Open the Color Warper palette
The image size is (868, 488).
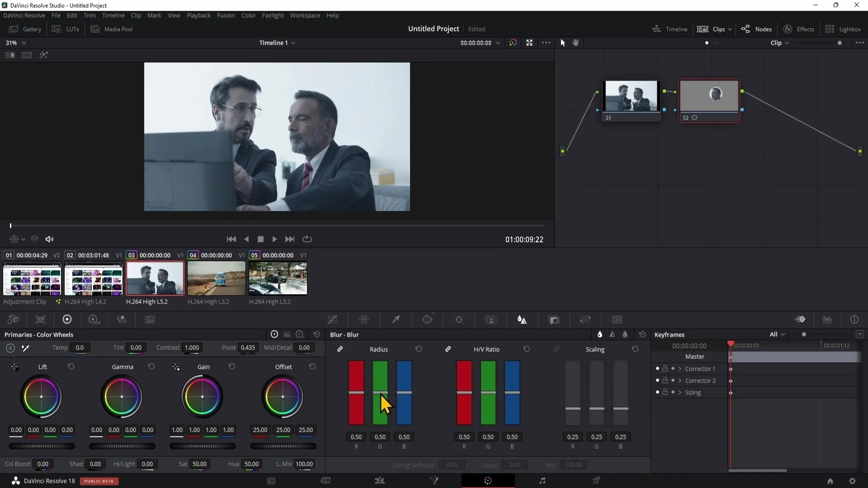coord(364,319)
